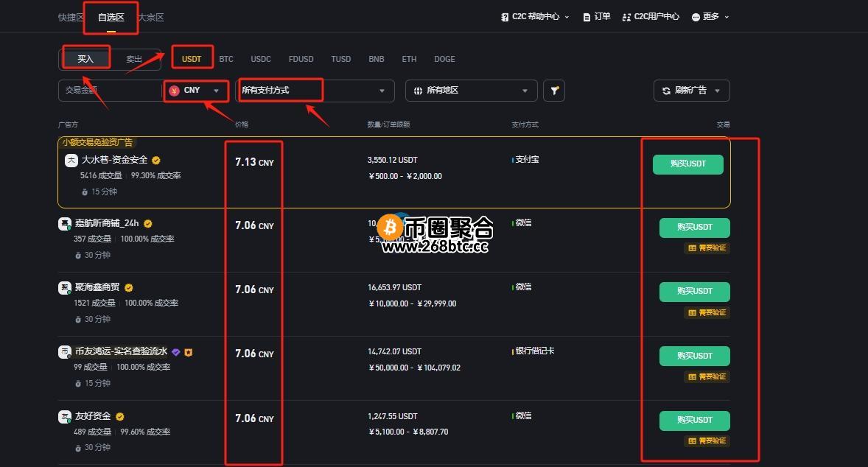Switch to the 大宗区 tab
This screenshot has height=467, width=868.
coord(151,17)
